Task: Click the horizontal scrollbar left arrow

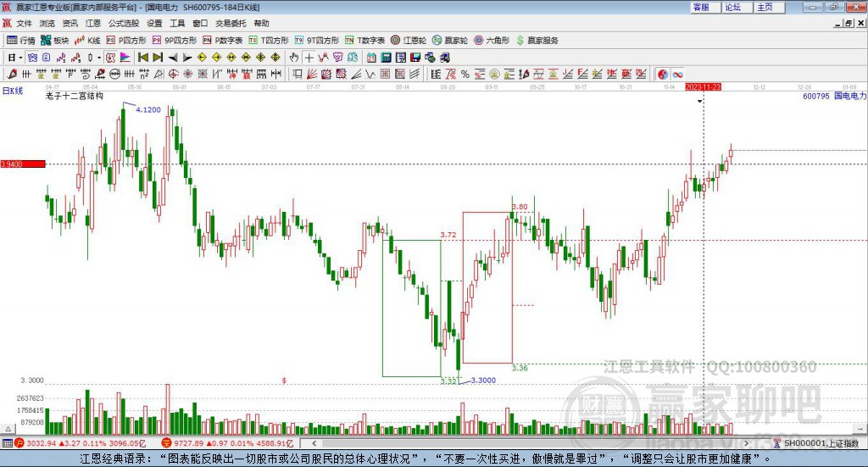Action: pyautogui.click(x=314, y=443)
